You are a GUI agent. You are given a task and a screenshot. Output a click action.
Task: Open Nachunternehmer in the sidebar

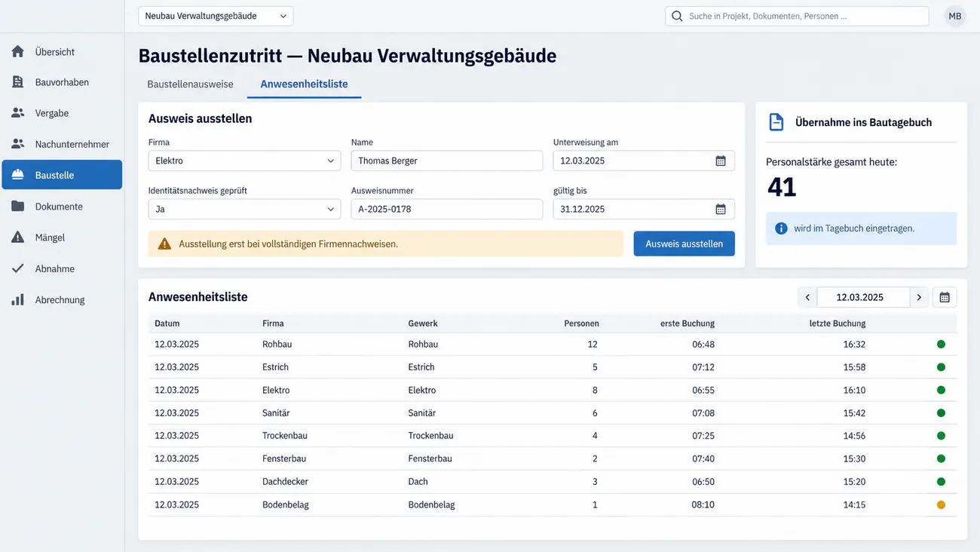click(x=62, y=144)
